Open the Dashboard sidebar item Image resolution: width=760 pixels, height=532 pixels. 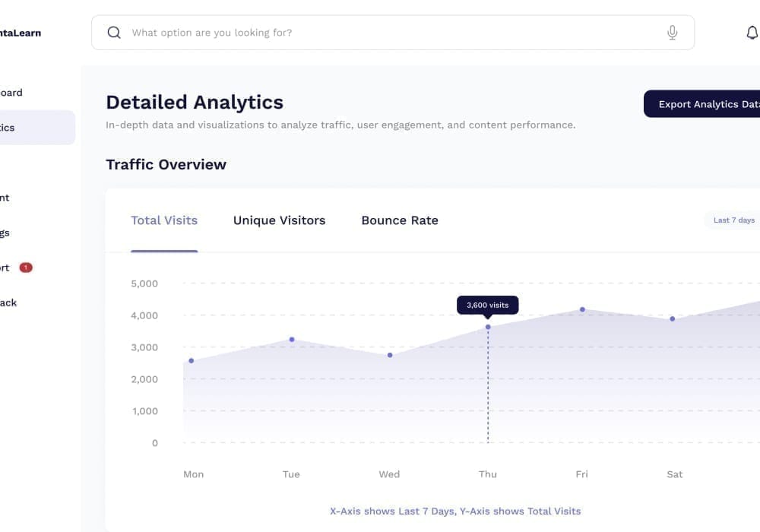[x=11, y=93]
